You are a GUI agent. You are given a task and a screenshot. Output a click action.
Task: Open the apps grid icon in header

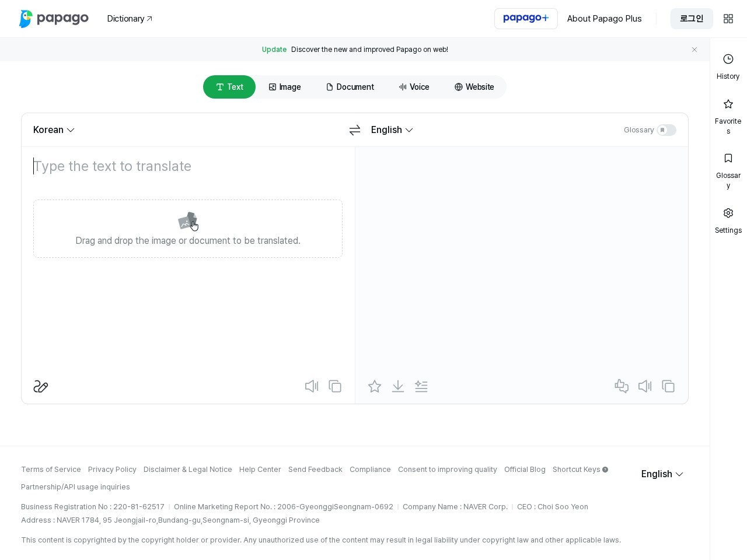pos(728,19)
